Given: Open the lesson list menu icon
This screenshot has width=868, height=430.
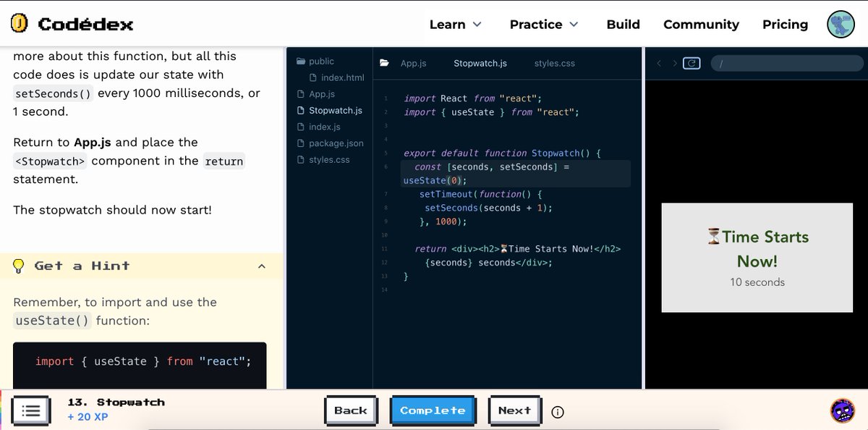Looking at the screenshot, I should (x=30, y=410).
